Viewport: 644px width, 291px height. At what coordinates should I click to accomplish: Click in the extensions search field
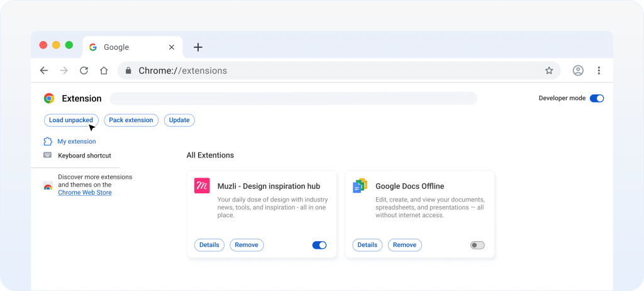[x=293, y=98]
